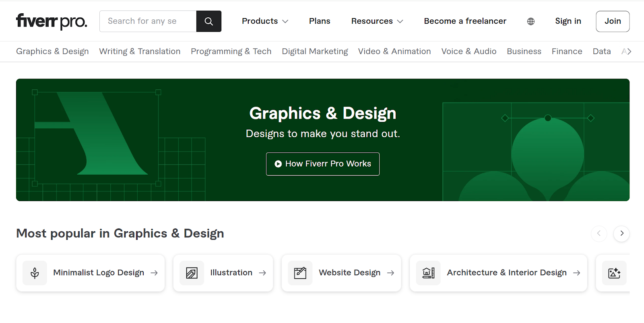
Task: Click the Search for any service field
Action: pyautogui.click(x=148, y=21)
